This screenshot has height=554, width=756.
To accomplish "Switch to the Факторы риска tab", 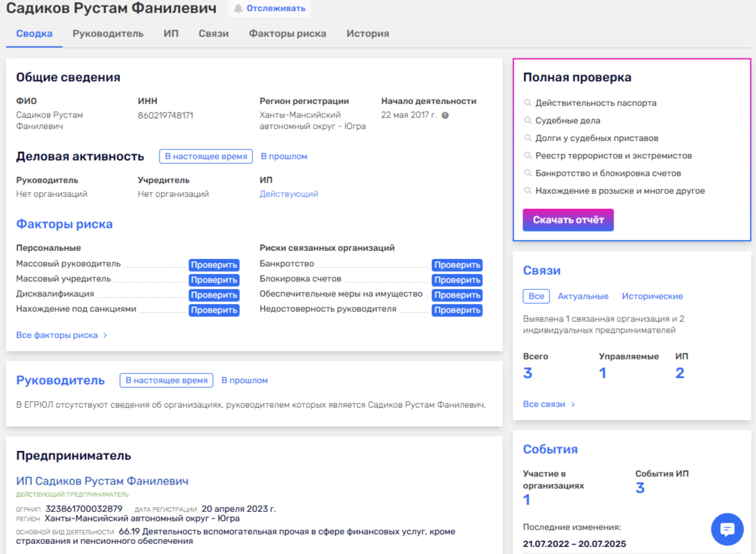I will coord(287,34).
